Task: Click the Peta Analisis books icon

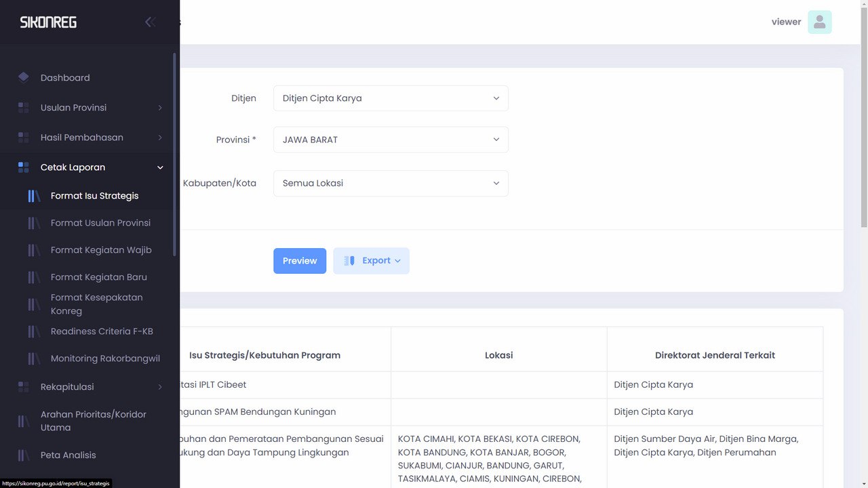Action: (24, 455)
